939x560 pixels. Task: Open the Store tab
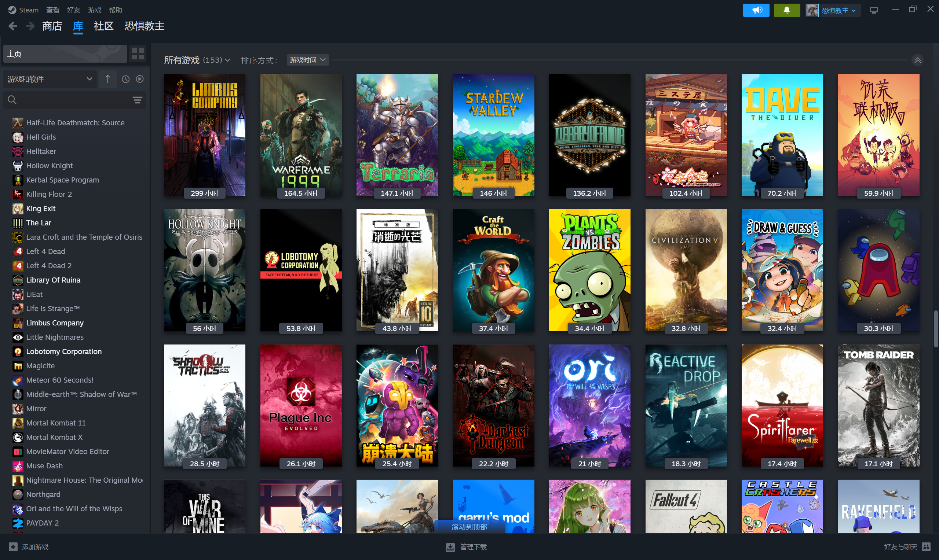pyautogui.click(x=52, y=26)
